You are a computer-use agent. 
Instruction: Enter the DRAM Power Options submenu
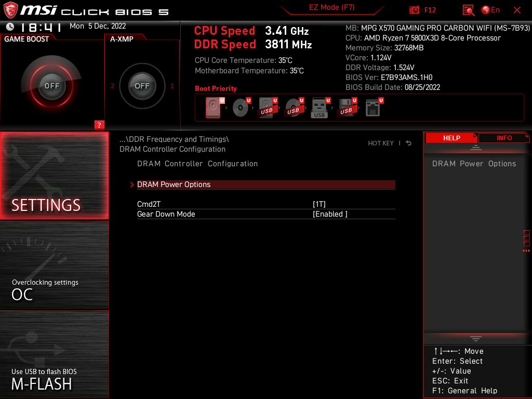(266, 184)
